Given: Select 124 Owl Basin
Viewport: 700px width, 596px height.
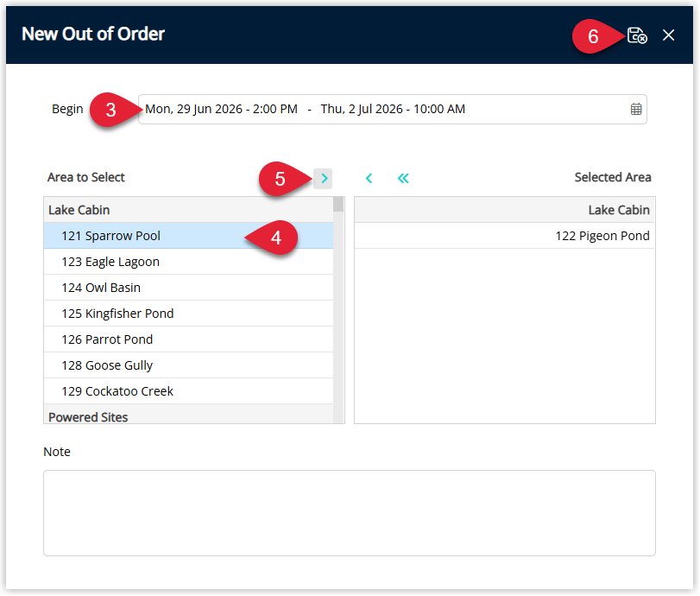Looking at the screenshot, I should (x=188, y=288).
